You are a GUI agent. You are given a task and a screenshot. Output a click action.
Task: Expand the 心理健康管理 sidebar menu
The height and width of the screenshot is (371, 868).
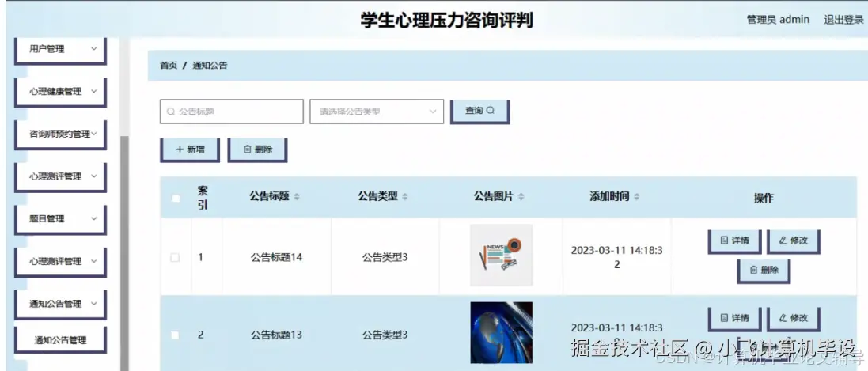point(60,92)
